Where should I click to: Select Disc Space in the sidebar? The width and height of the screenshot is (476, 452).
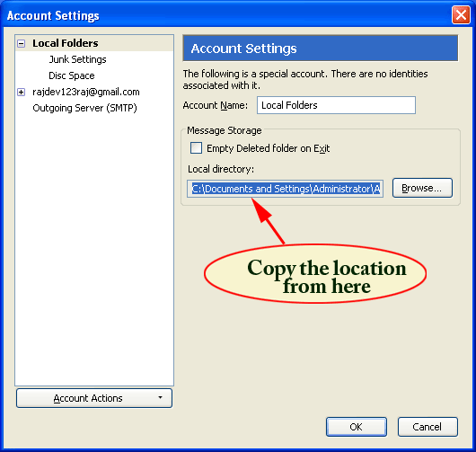(x=72, y=75)
